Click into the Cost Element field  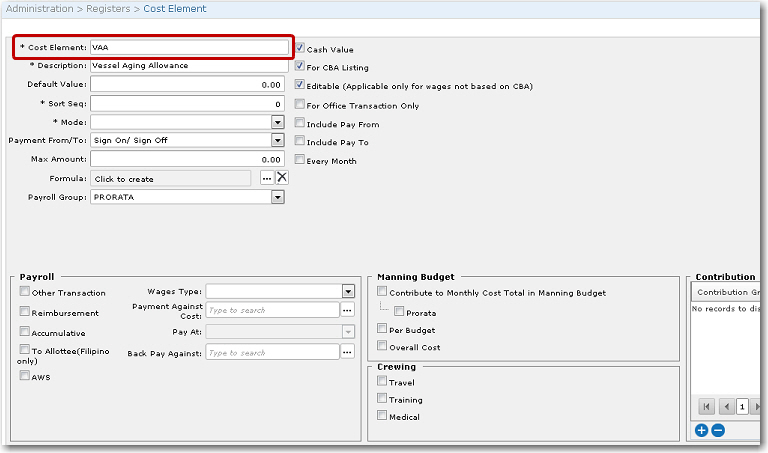[188, 47]
